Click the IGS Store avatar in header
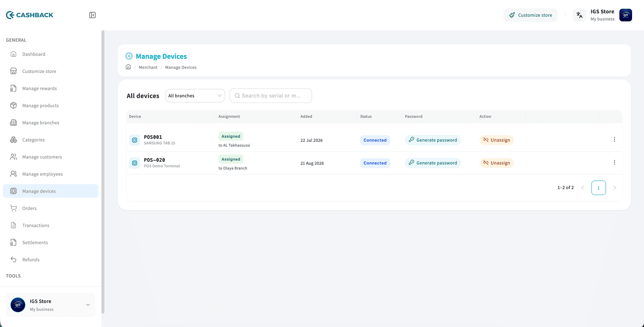Viewport: 644px width, 327px height. pos(626,15)
